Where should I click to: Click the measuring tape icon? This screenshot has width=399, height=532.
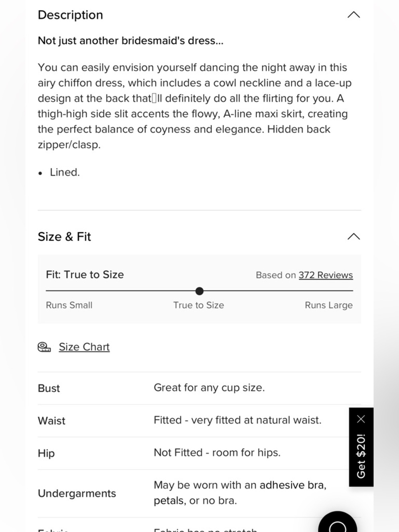pyautogui.click(x=44, y=347)
